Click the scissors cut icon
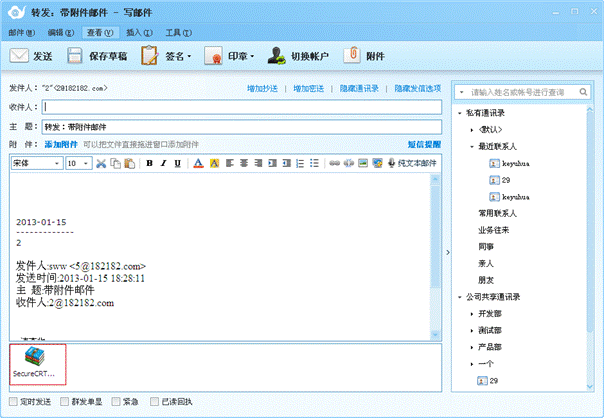 [x=102, y=163]
